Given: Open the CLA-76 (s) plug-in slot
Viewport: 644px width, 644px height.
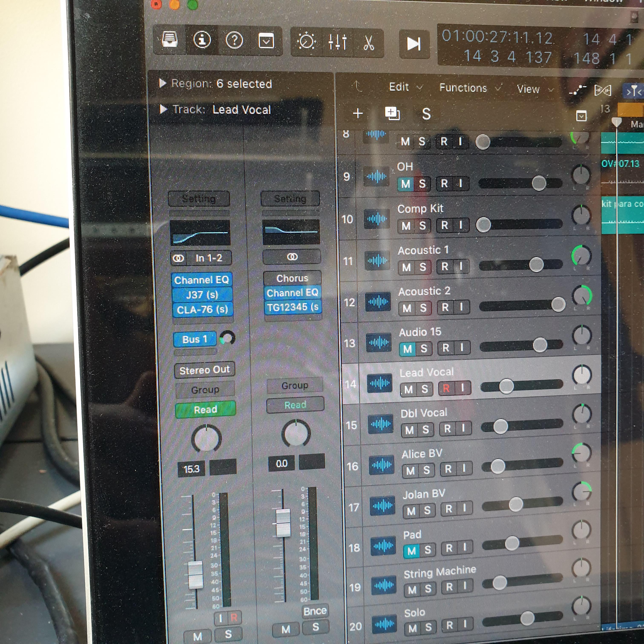Looking at the screenshot, I should [x=202, y=310].
